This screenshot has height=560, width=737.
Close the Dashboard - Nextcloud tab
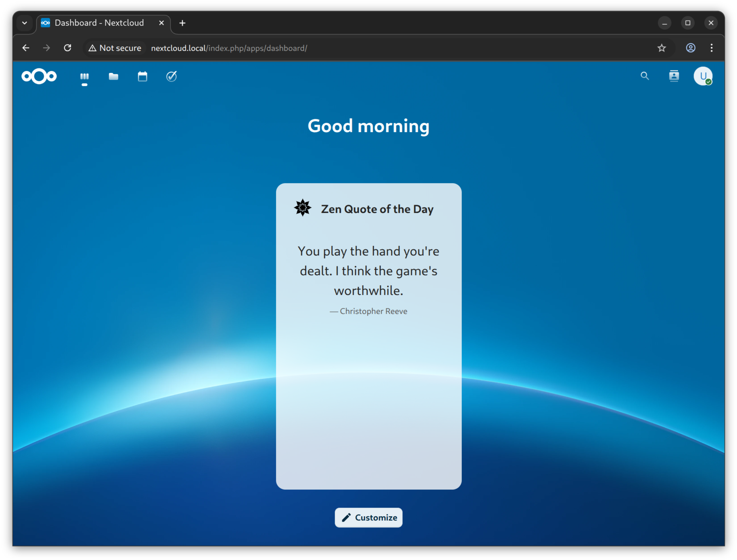pos(161,23)
